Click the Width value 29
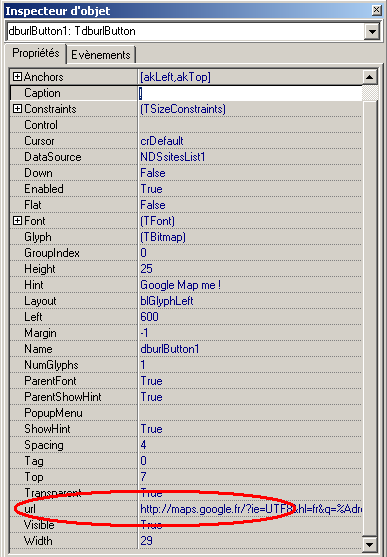The height and width of the screenshot is (557, 387). (146, 541)
